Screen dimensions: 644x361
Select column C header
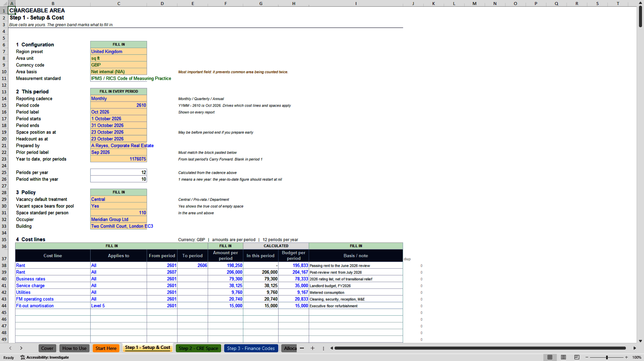click(118, 3)
